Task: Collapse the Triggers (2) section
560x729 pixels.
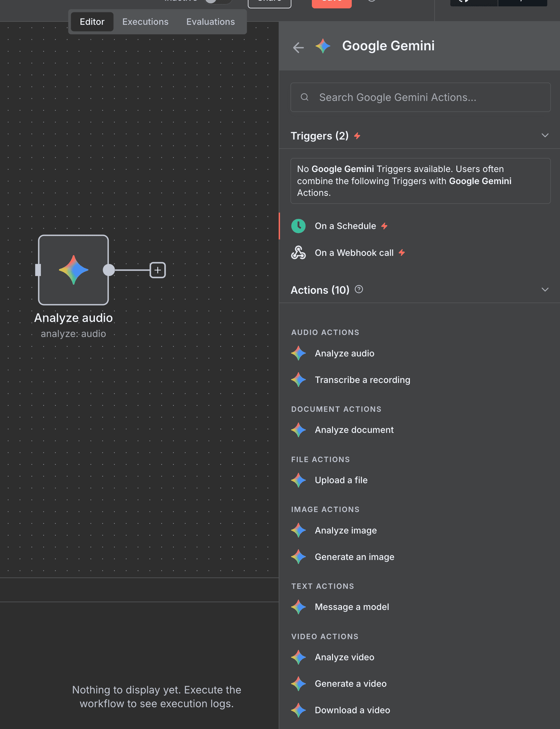Action: coord(545,135)
